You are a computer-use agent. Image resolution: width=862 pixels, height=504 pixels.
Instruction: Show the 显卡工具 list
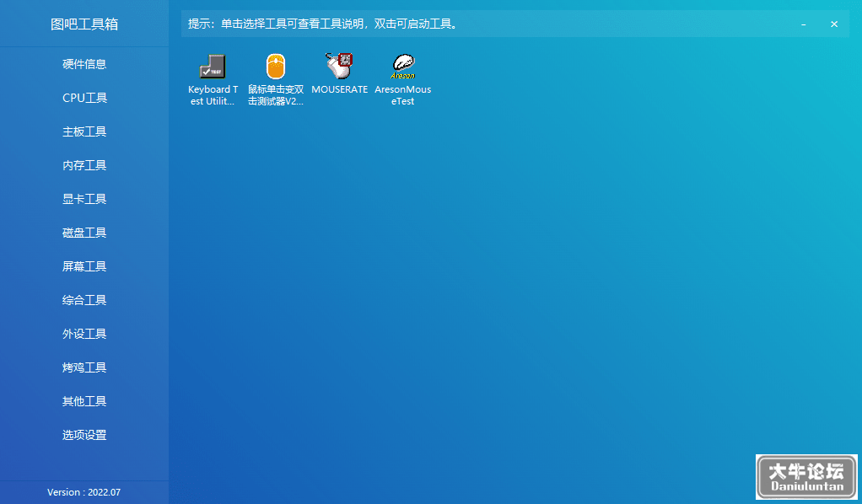(x=84, y=199)
